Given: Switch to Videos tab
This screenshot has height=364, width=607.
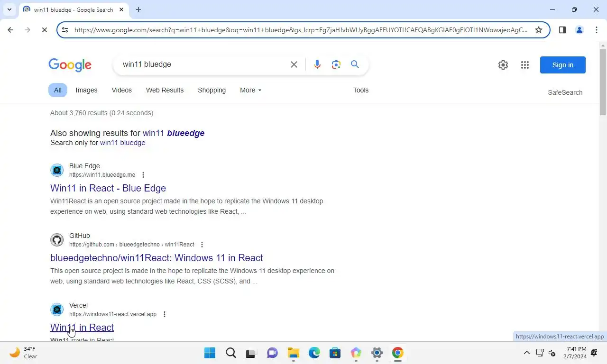Looking at the screenshot, I should click(x=122, y=90).
